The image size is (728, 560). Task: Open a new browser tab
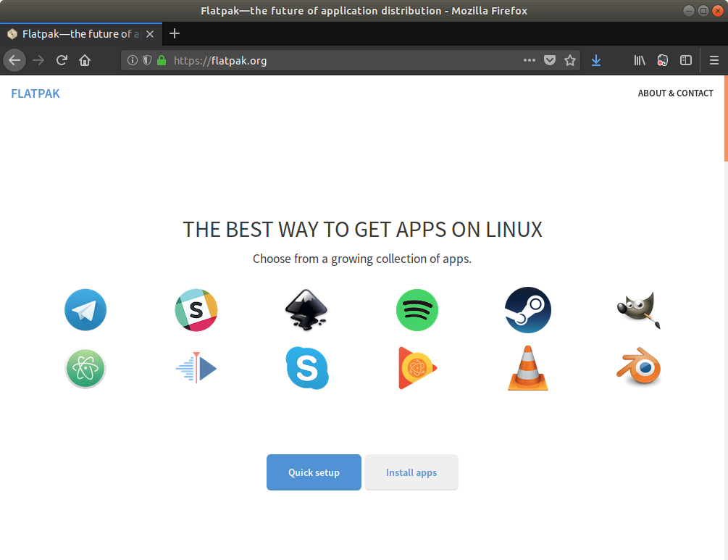click(x=175, y=33)
